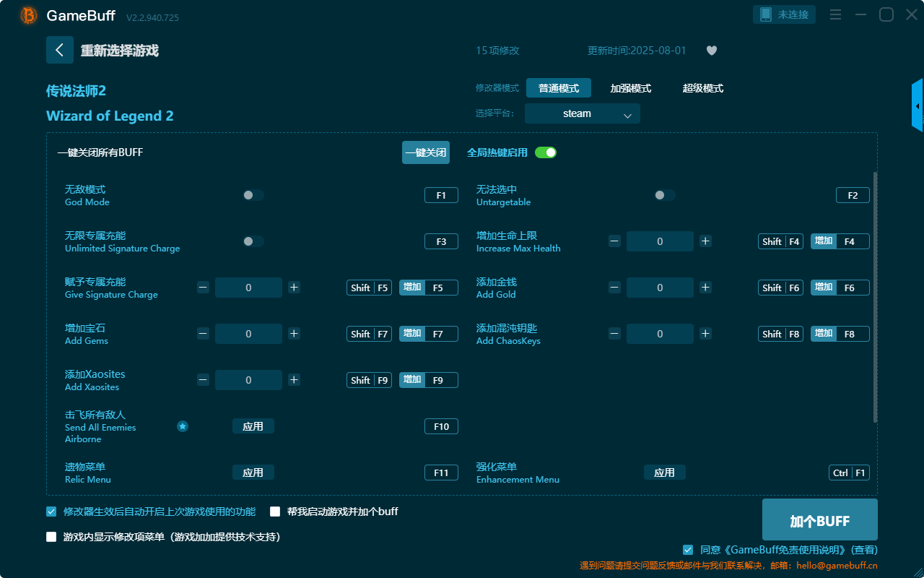Screen dimensions: 924x578
Task: Click the heart favorite icon
Action: (712, 51)
